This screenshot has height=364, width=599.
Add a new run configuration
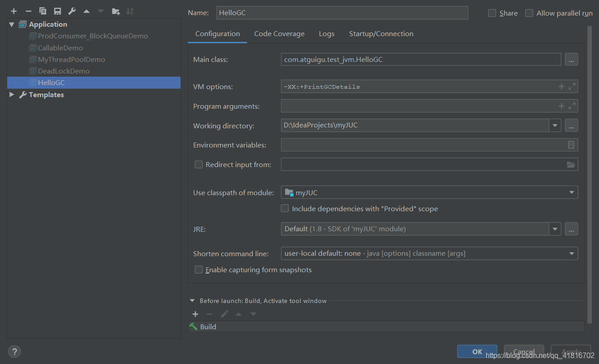(x=14, y=11)
